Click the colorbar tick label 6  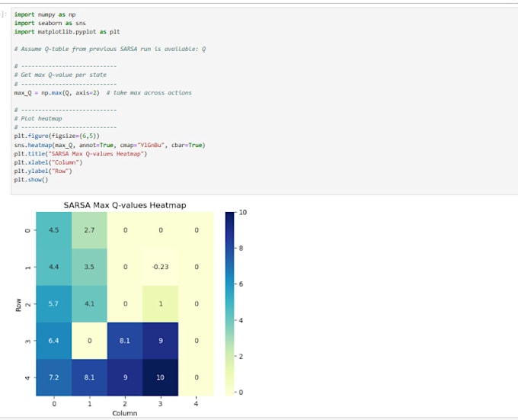point(241,284)
